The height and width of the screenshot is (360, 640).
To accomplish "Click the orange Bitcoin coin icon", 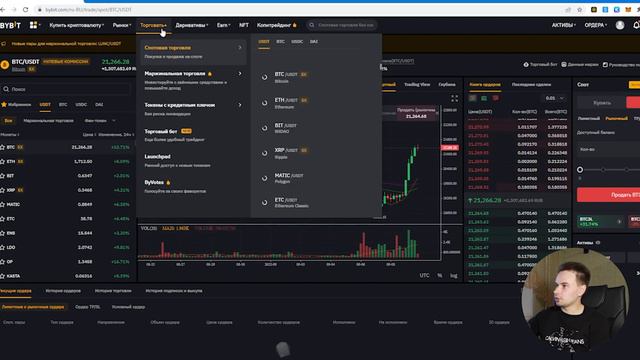I will coord(4,65).
